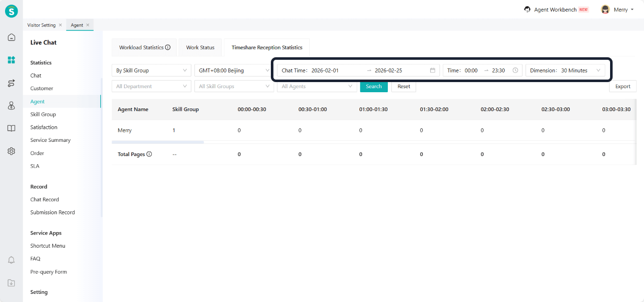
Task: Click the Workload Statistics info icon
Action: point(168,48)
